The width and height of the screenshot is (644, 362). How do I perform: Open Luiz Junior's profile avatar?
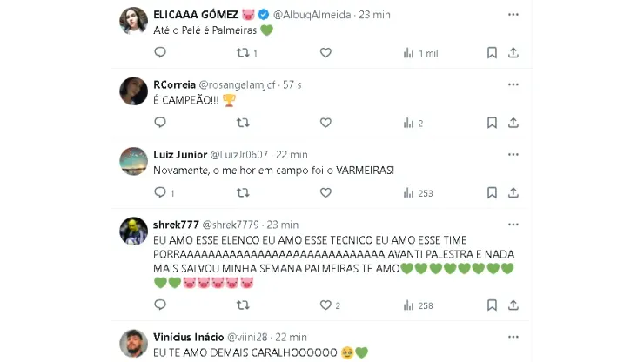tap(133, 161)
